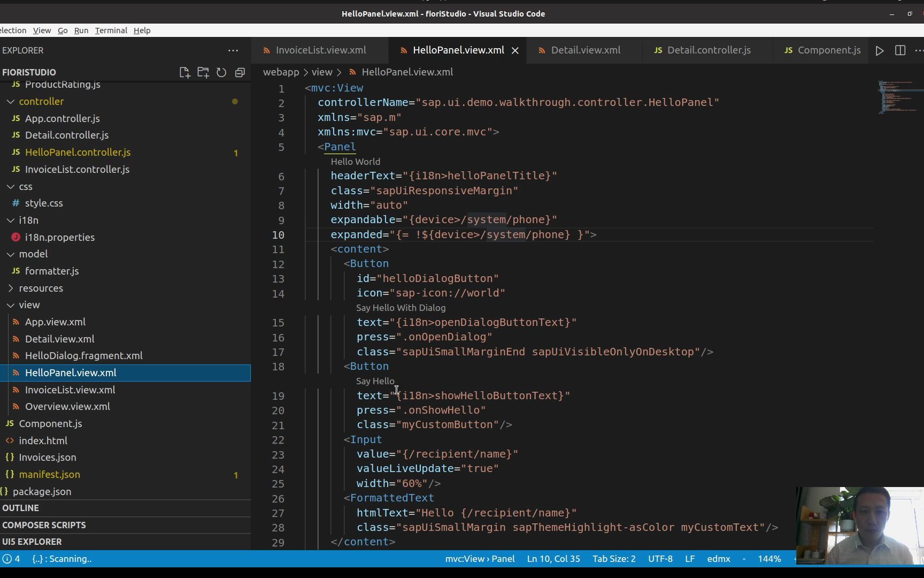
Task: Click line number 10 in the gutter
Action: pos(278,235)
